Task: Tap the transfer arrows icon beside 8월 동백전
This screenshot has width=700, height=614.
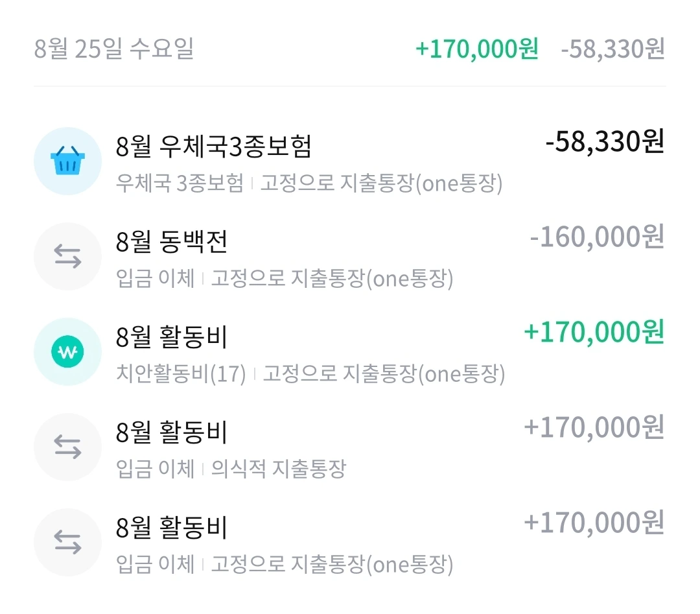Action: point(67,256)
